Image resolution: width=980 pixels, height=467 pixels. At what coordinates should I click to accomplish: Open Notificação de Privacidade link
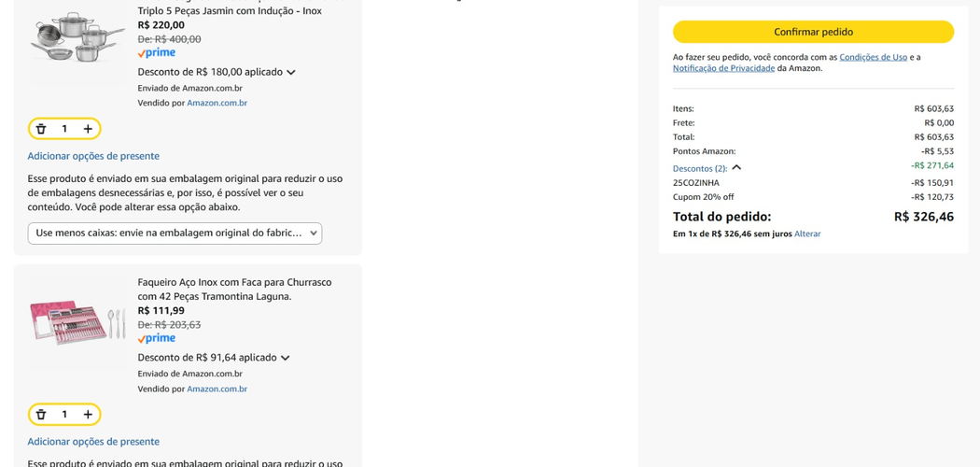click(x=723, y=68)
